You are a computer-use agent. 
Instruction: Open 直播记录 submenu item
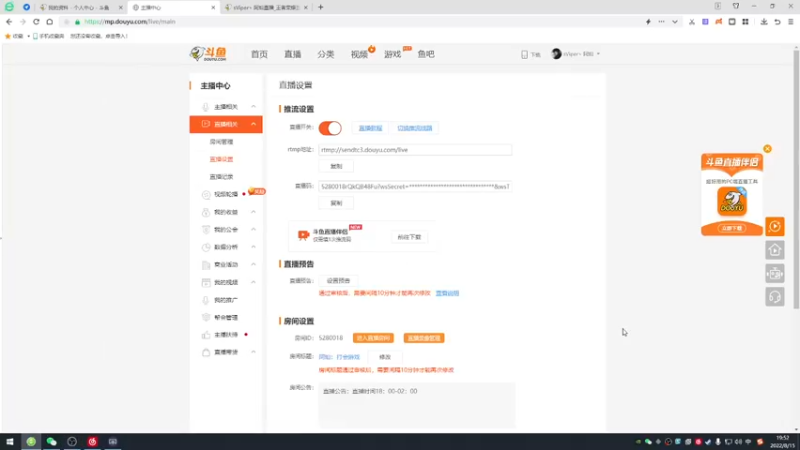(221, 177)
